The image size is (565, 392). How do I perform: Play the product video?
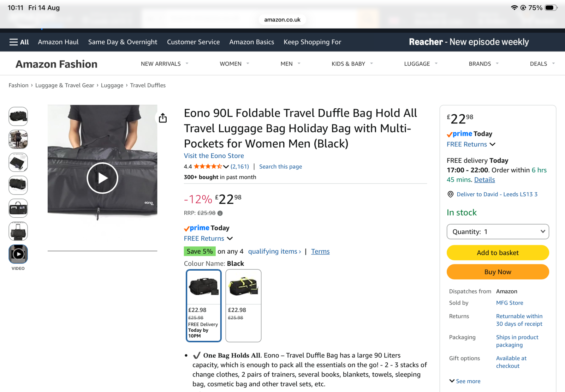102,178
